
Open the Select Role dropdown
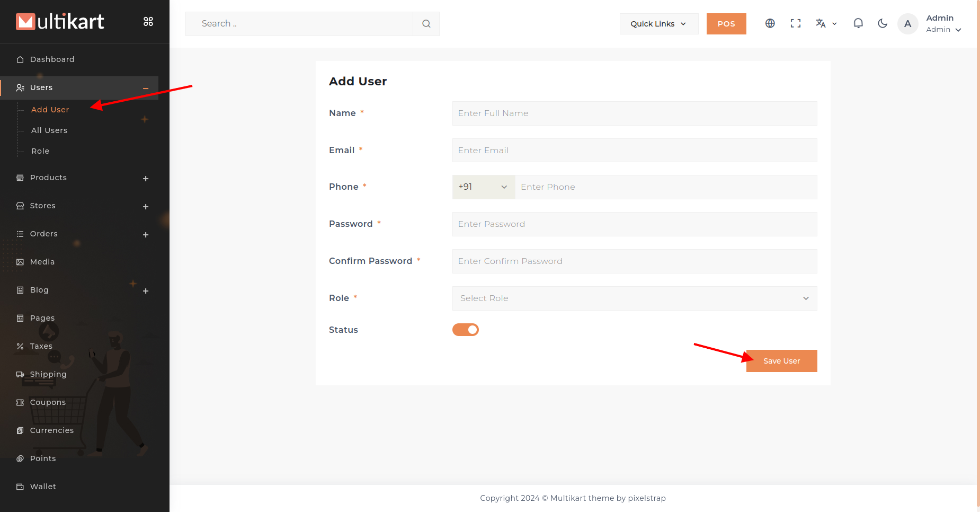pyautogui.click(x=634, y=298)
